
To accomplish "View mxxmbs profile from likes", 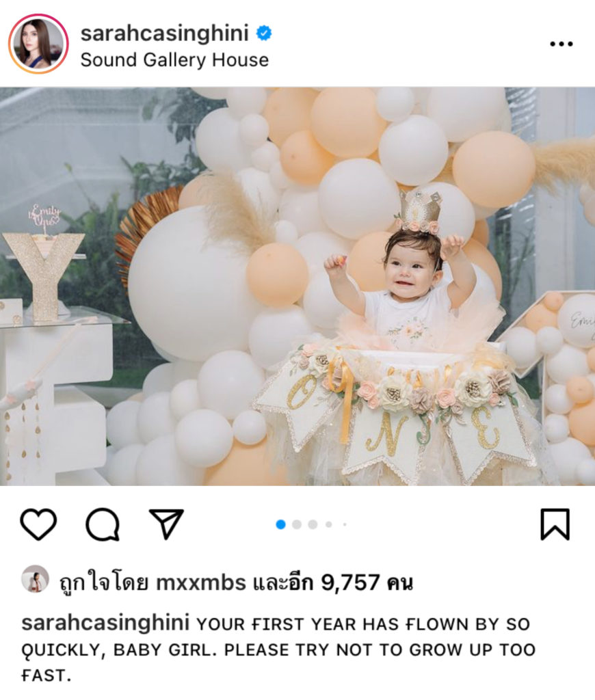I will pyautogui.click(x=201, y=582).
